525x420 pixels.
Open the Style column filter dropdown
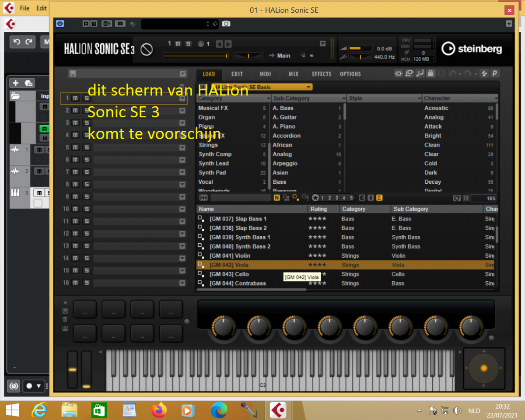click(419, 98)
